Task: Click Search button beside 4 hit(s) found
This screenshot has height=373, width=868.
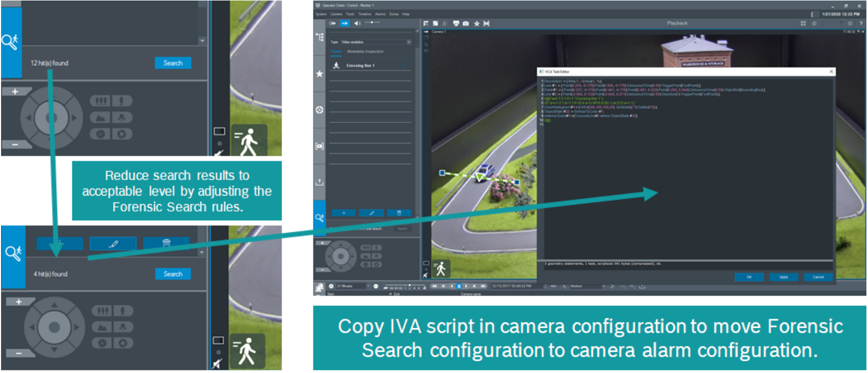Action: coord(173,274)
